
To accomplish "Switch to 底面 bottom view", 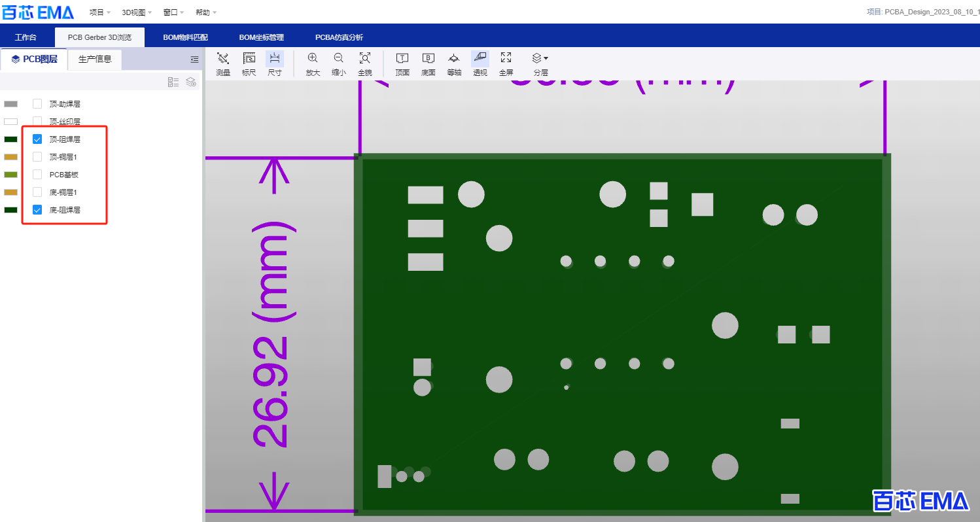I will pos(429,63).
